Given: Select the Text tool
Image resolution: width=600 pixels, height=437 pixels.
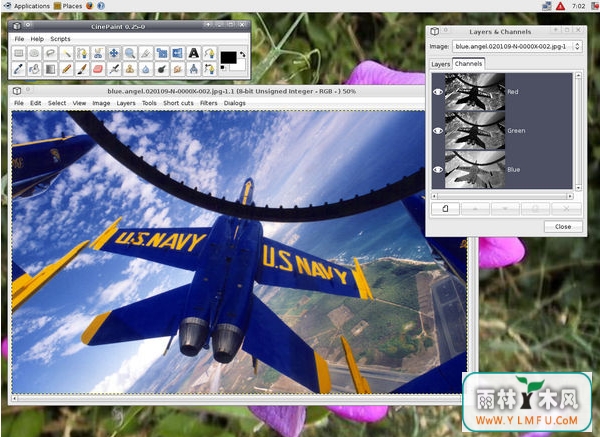Looking at the screenshot, I should pos(194,53).
